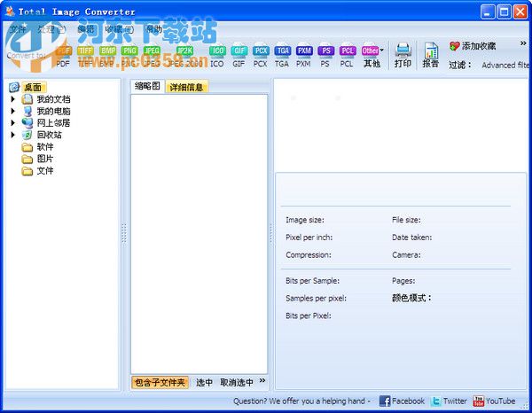Click the empty file list area
The width and height of the screenshot is (532, 413).
pyautogui.click(x=199, y=234)
